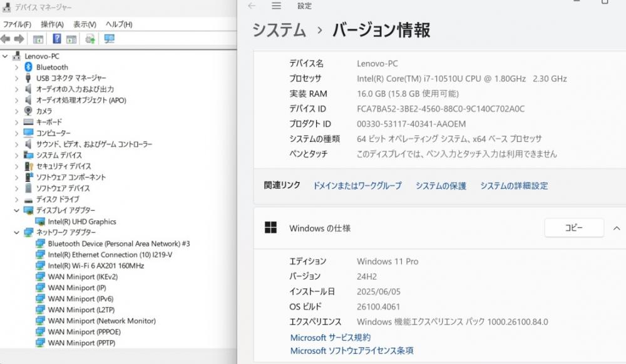Collapse the ディスプレイ アダプター category
This screenshot has height=364, width=626.
click(16, 210)
